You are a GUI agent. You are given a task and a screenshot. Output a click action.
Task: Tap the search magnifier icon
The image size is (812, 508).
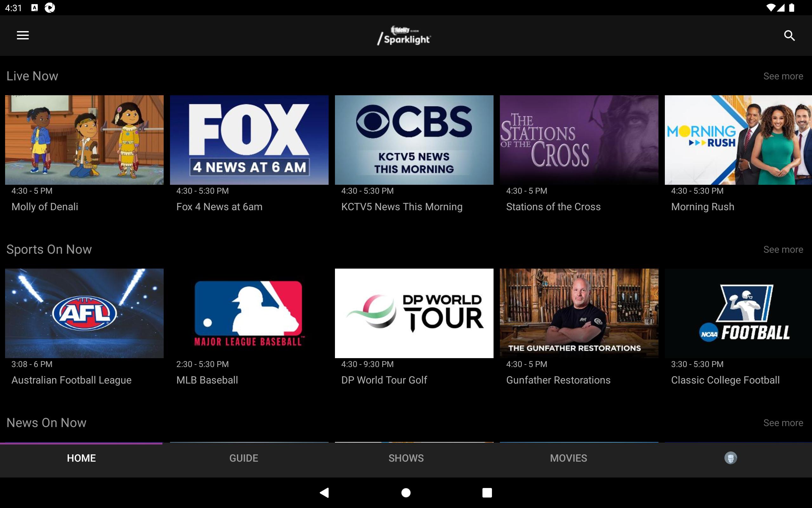click(x=789, y=35)
